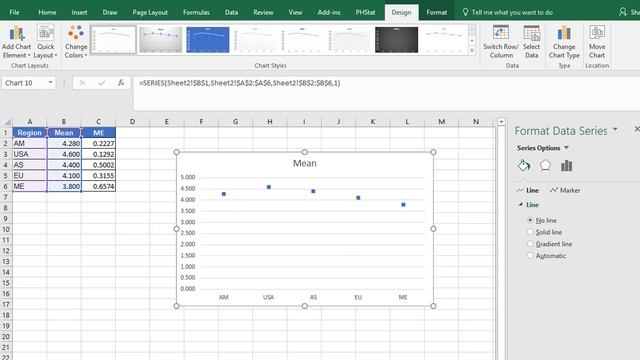Select the ME data point marker
The height and width of the screenshot is (360, 640).
pos(403,204)
